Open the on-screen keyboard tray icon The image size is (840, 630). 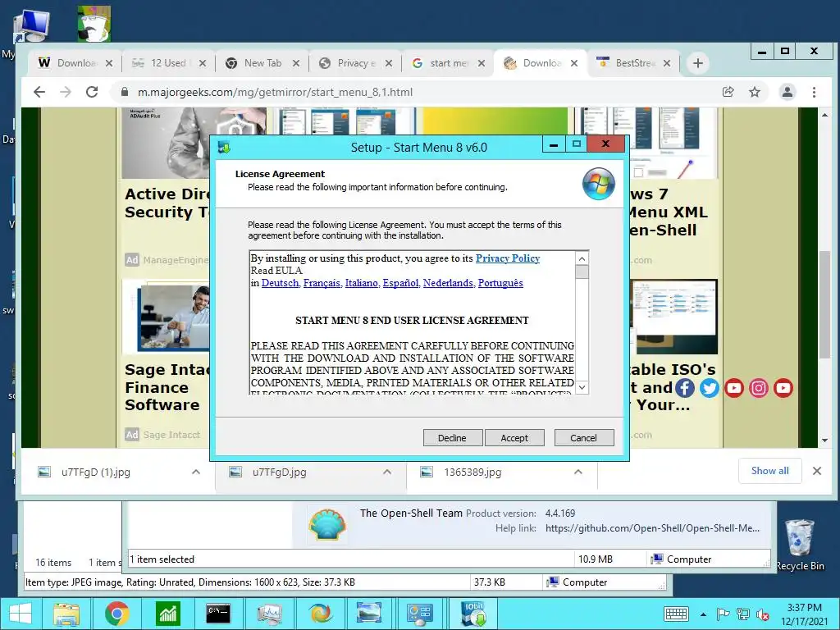(676, 614)
